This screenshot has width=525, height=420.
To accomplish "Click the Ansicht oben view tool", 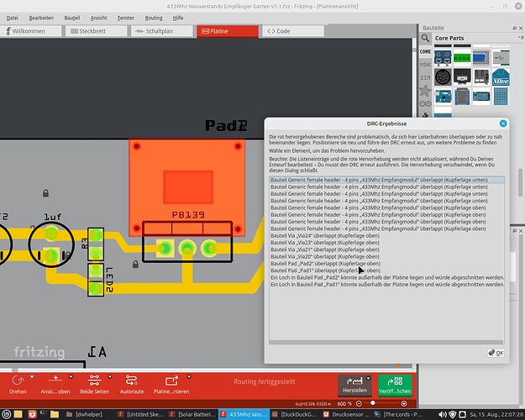I will pyautogui.click(x=55, y=384).
